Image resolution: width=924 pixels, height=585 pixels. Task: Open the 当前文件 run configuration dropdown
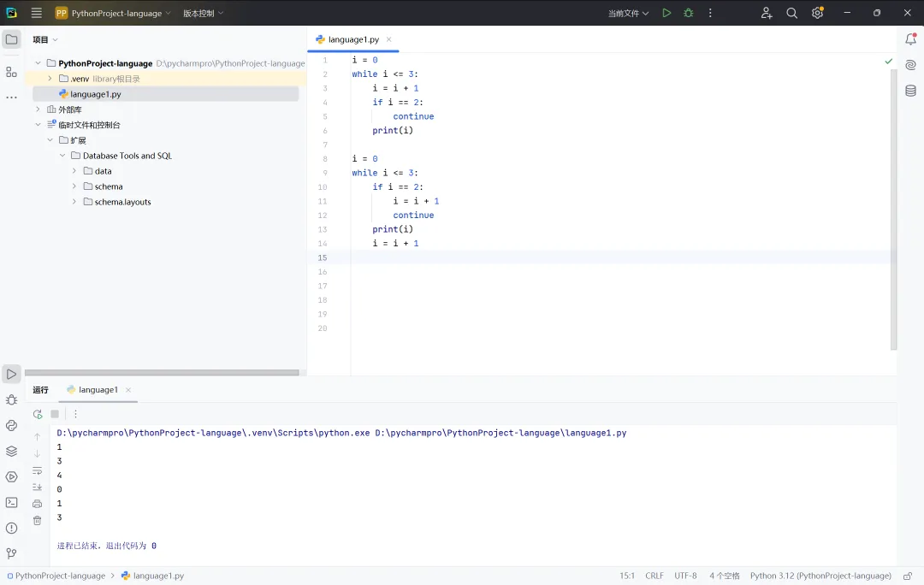(628, 13)
